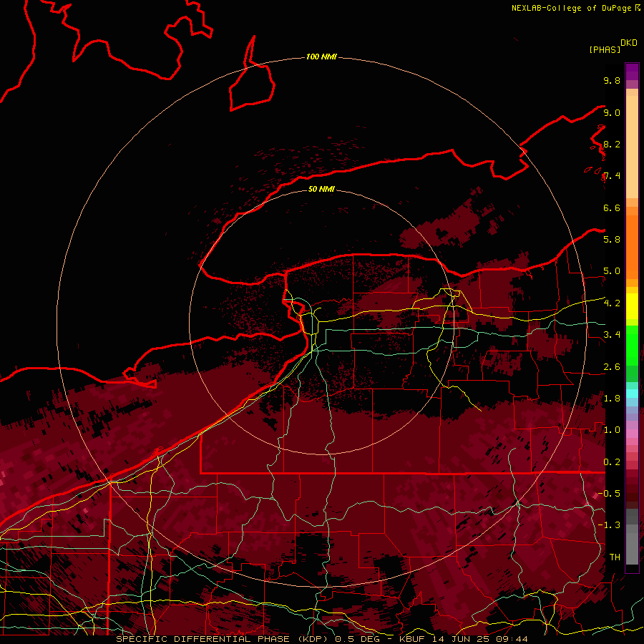The width and height of the screenshot is (644, 644).
Task: Click the -0.5 scale value
Action: (x=609, y=494)
